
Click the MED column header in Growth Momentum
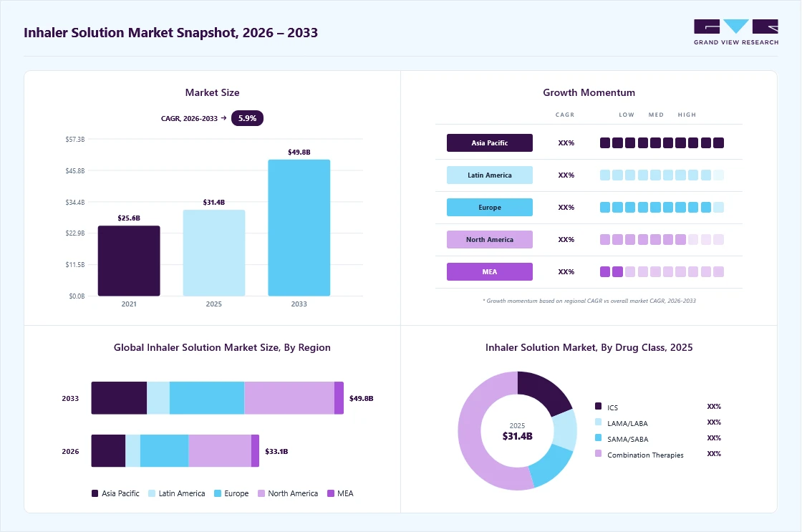(656, 115)
